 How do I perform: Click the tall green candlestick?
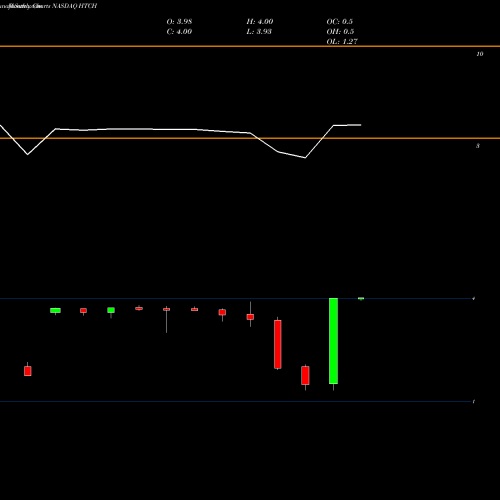[x=333, y=341]
